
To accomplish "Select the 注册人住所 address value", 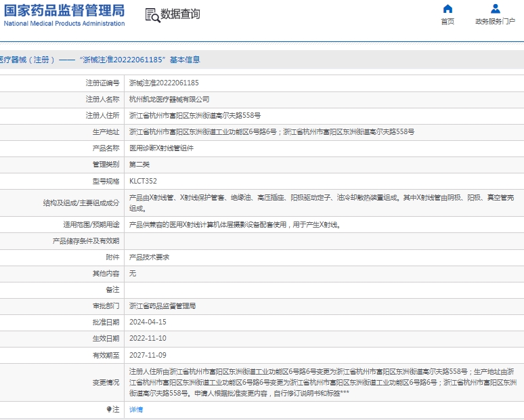I will (x=195, y=116).
